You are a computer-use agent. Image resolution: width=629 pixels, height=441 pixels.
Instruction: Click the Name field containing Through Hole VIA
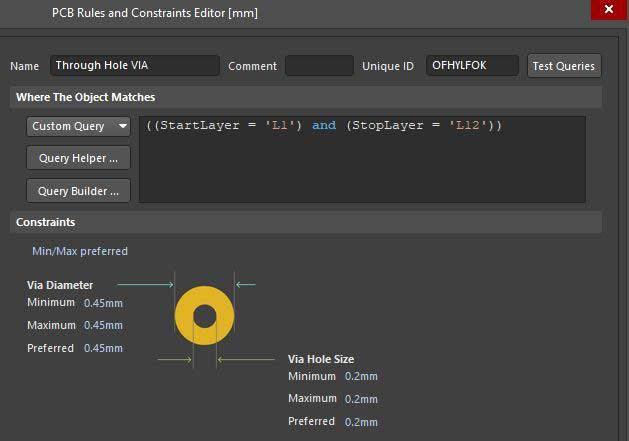coord(134,66)
